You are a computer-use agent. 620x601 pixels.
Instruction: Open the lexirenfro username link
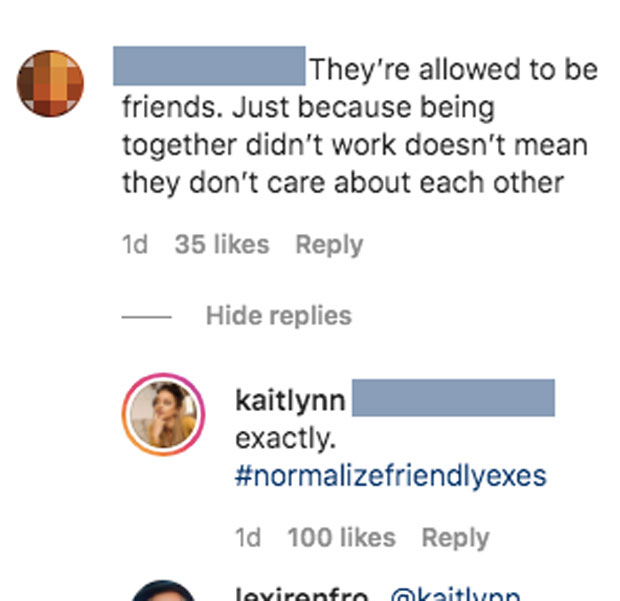point(303,594)
